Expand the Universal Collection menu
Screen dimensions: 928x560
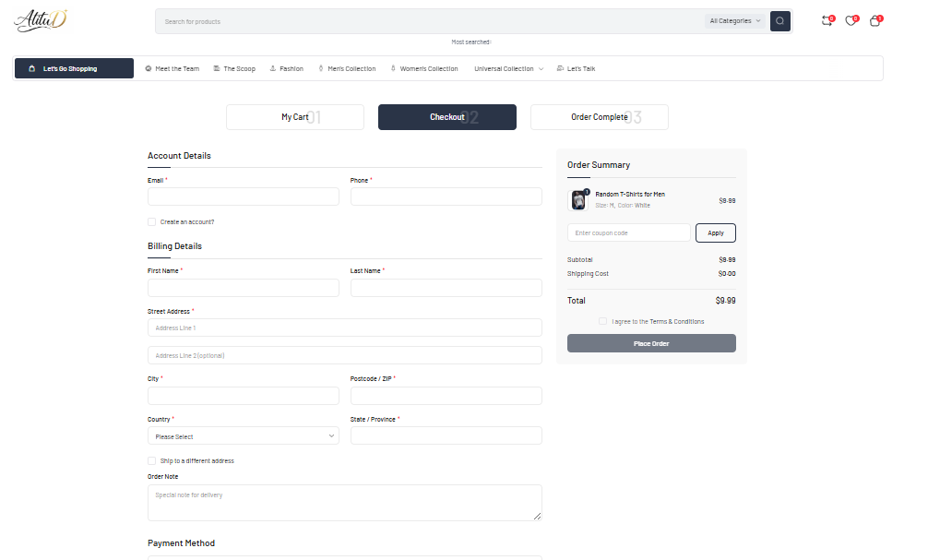click(x=508, y=68)
